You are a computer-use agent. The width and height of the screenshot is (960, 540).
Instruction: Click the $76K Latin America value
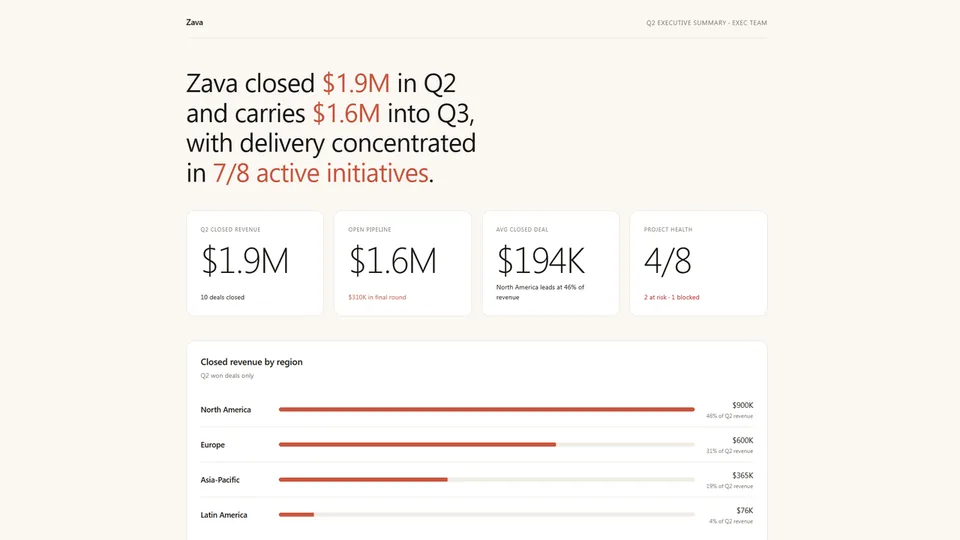[x=744, y=510]
